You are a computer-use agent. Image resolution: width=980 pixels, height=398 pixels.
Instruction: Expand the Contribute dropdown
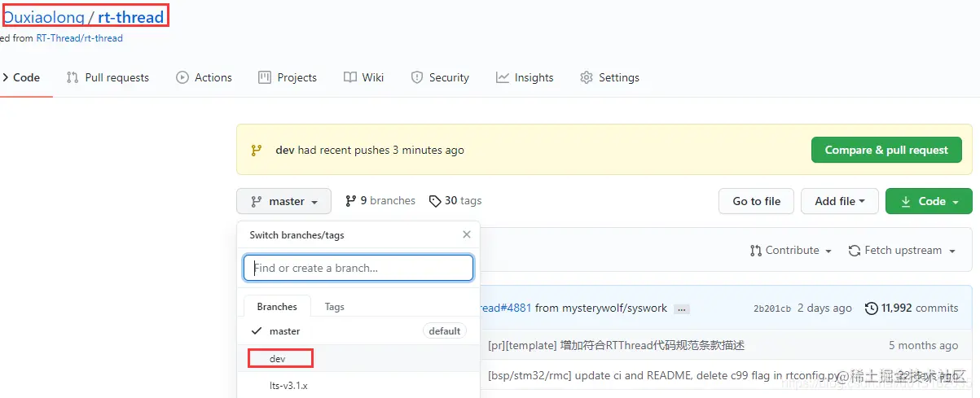[x=791, y=251]
